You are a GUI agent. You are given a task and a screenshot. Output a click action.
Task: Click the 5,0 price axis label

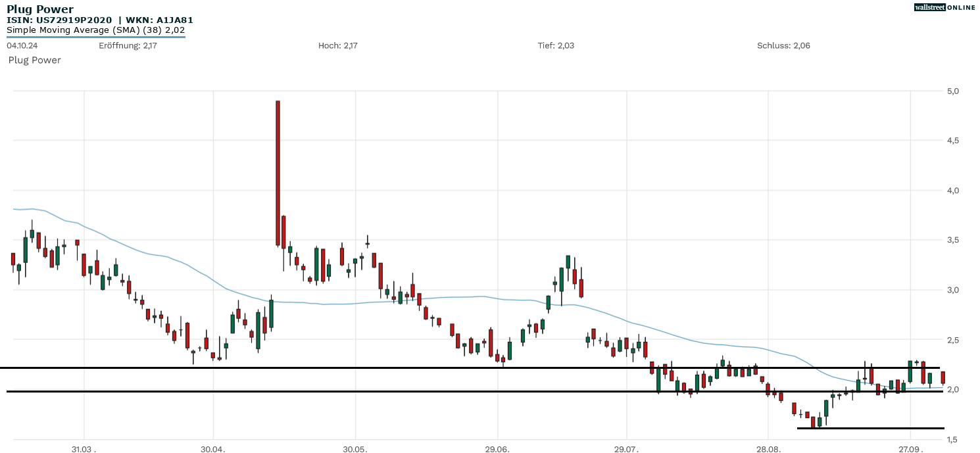pyautogui.click(x=951, y=91)
